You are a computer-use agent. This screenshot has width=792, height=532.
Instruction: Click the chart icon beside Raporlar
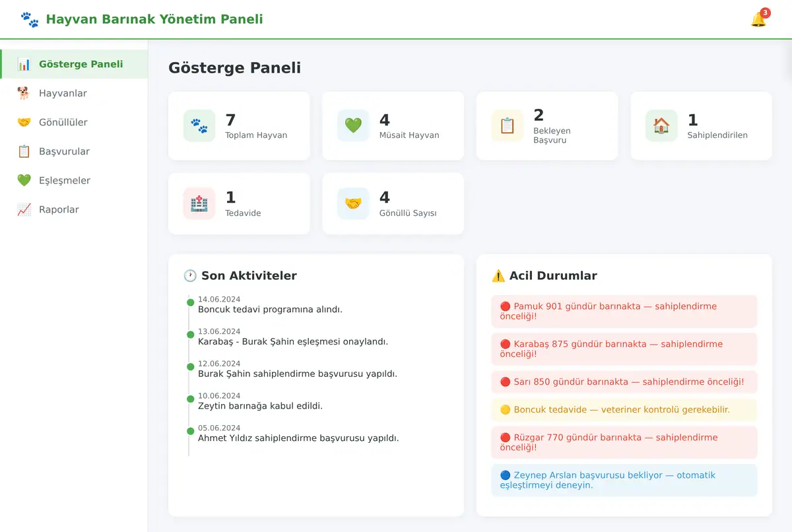24,209
